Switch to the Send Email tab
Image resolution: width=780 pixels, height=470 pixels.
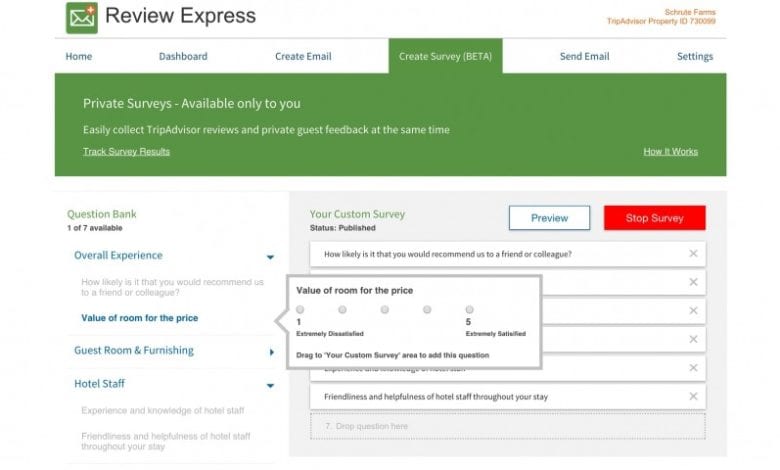pos(585,56)
